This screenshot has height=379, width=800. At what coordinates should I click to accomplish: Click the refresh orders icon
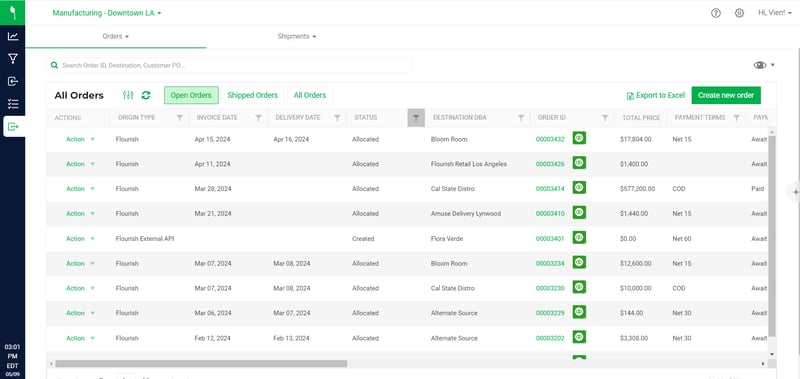(x=146, y=95)
